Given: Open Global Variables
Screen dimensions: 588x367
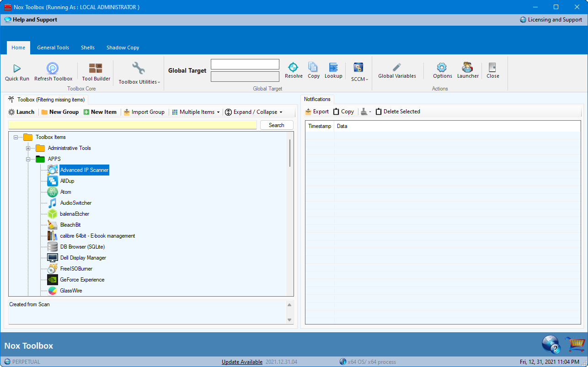Looking at the screenshot, I should pyautogui.click(x=397, y=71).
